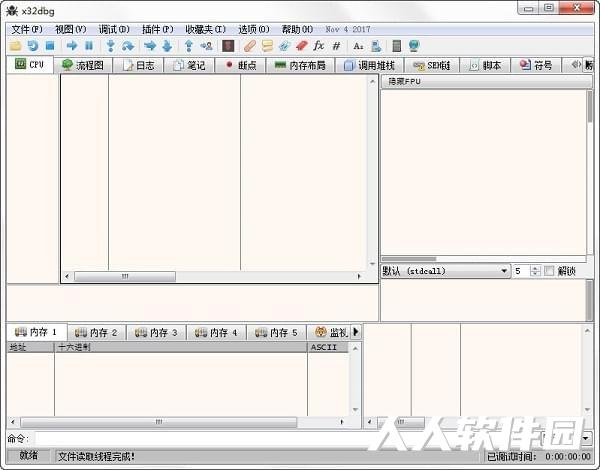Click the trace into right-arrow icon
The height and width of the screenshot is (470, 600).
click(x=150, y=46)
